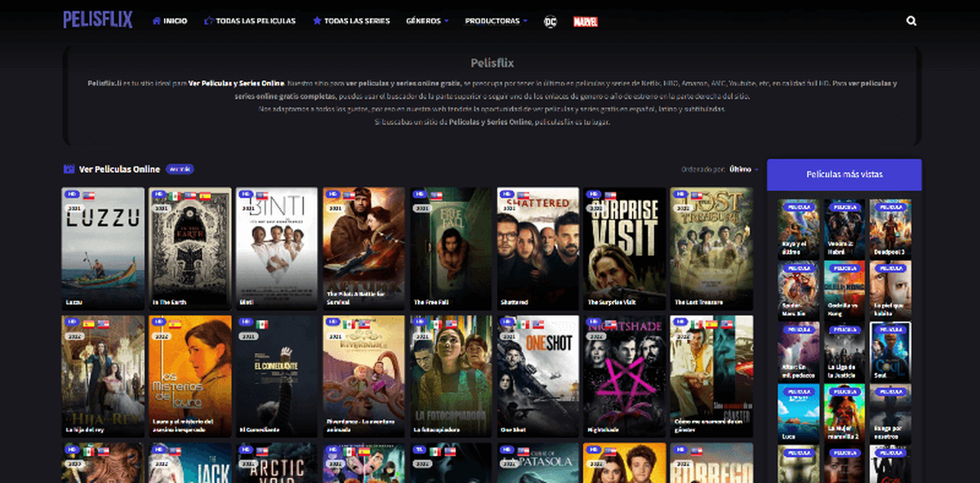Image resolution: width=980 pixels, height=483 pixels.
Task: Click the Mexico flag on El Comediante poster
Action: 261,324
